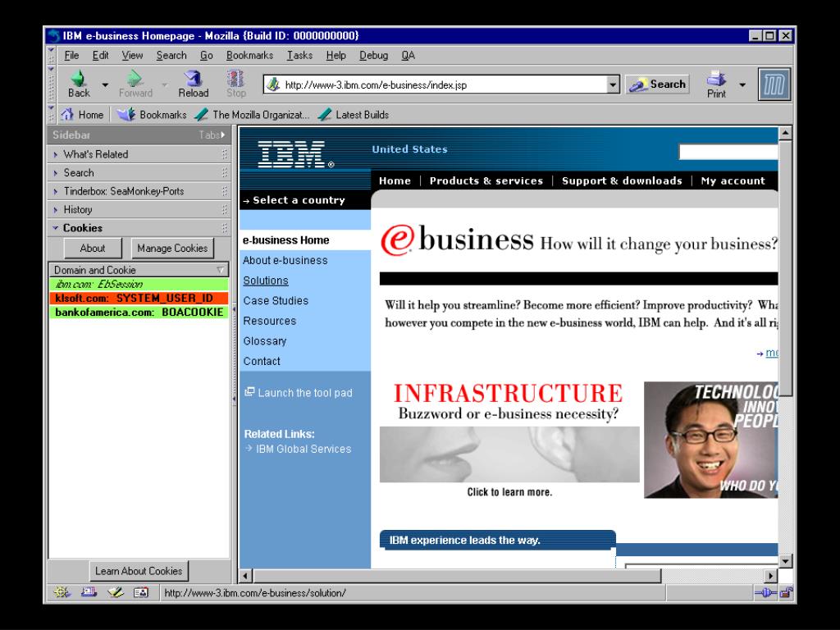Open the Tasks menu
Image resolution: width=840 pixels, height=630 pixels.
(x=299, y=55)
